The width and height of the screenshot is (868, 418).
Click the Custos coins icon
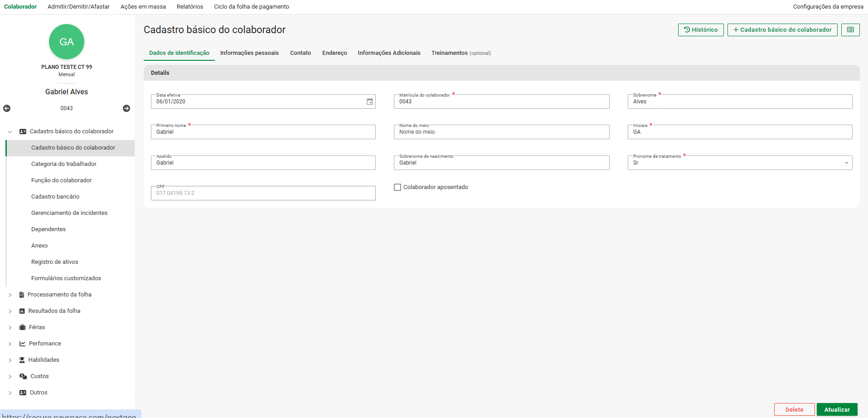(23, 376)
